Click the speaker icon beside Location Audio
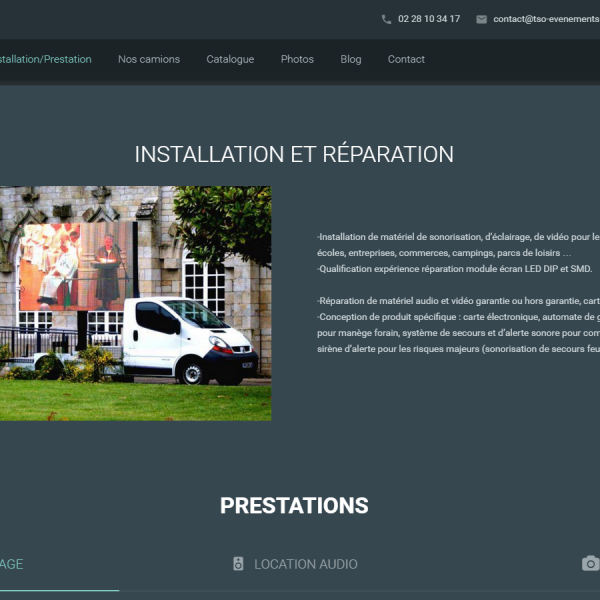 (x=238, y=564)
